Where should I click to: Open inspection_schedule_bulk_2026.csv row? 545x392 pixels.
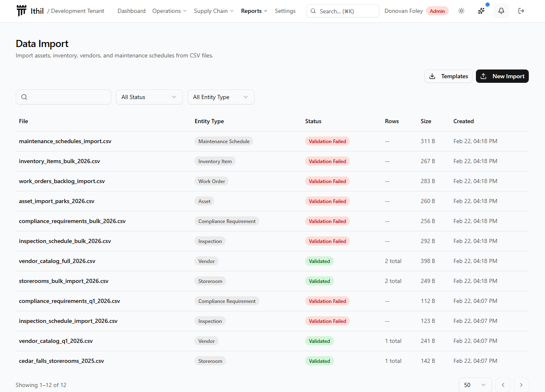pos(272,241)
